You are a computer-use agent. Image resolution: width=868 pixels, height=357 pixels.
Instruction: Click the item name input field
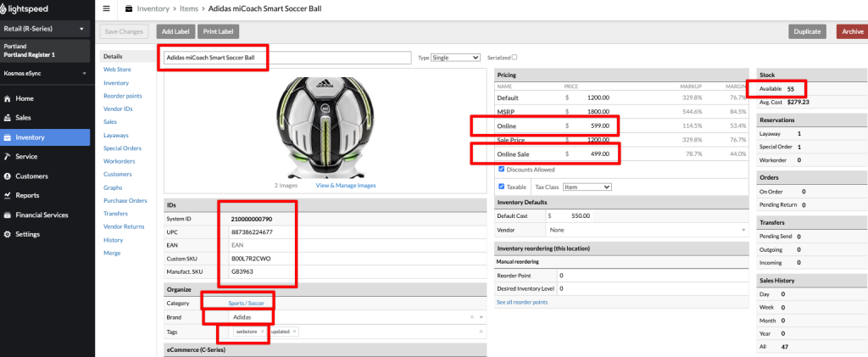(287, 57)
